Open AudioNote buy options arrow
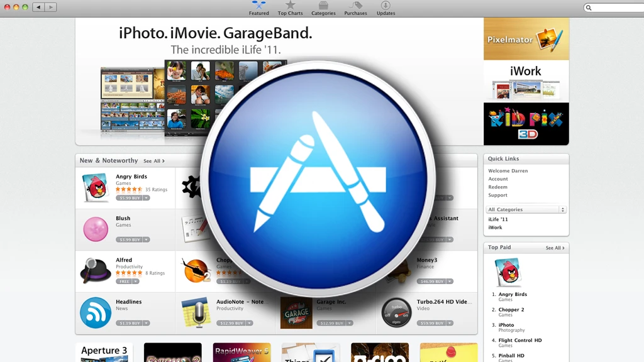Screen dimensions: 644x362 249,324
